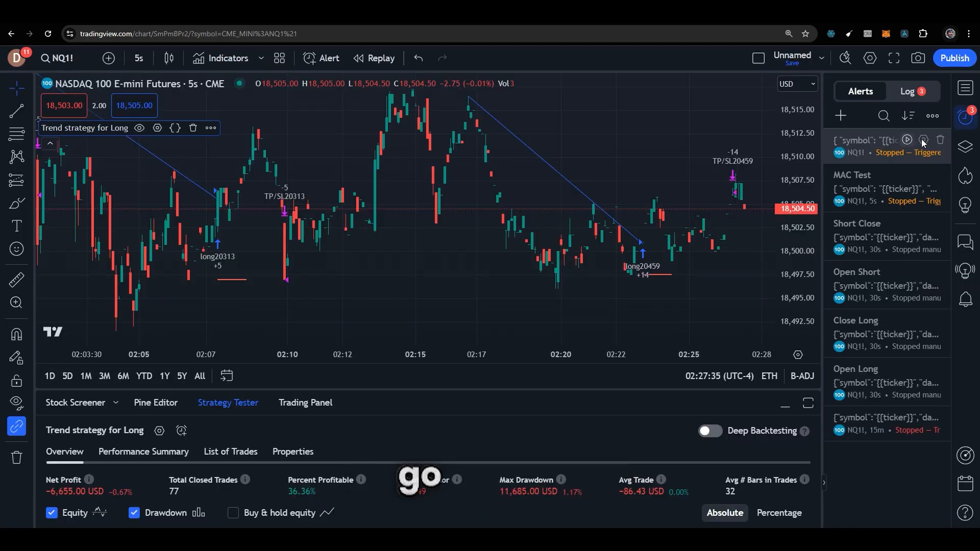Toggle ETH session setting

click(769, 376)
